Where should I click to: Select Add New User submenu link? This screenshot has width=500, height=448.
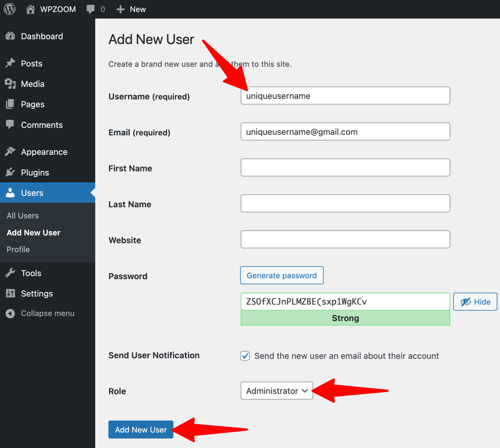click(x=33, y=233)
